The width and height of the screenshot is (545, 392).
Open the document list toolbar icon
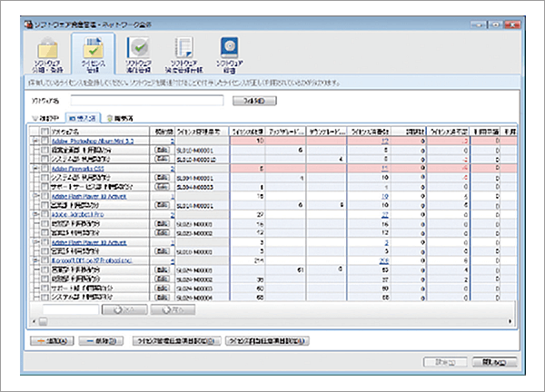click(184, 54)
